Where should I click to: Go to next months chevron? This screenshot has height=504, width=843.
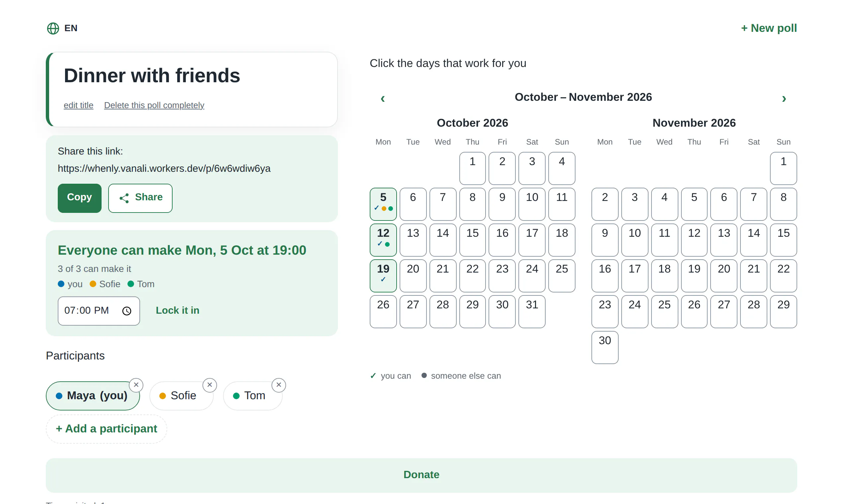click(x=784, y=98)
